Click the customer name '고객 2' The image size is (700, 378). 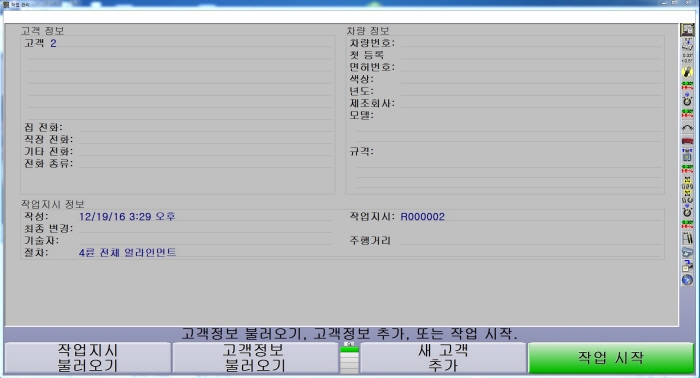40,43
